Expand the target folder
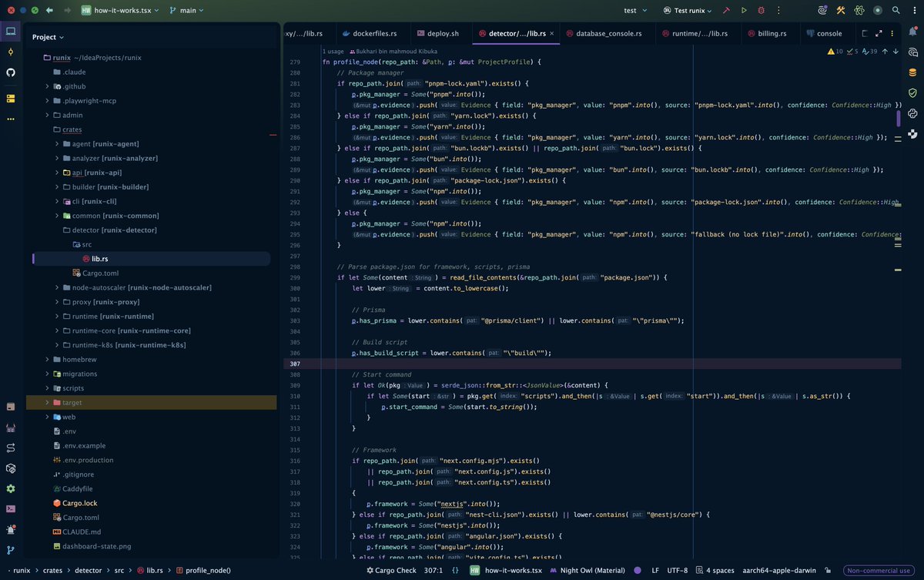 click(48, 402)
